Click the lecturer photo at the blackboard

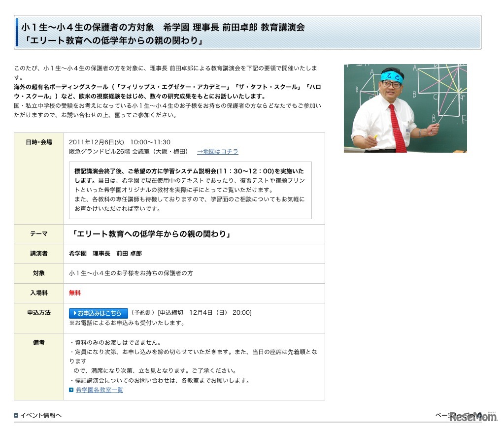(405, 108)
